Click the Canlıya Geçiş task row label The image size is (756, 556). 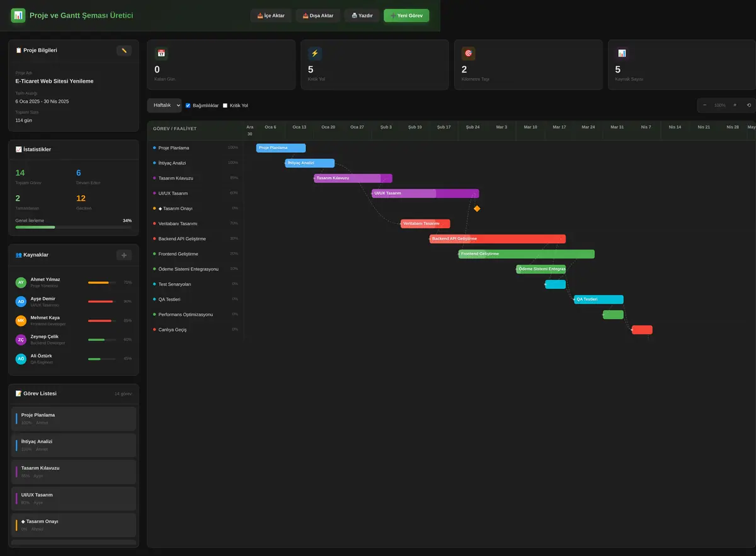pyautogui.click(x=173, y=330)
